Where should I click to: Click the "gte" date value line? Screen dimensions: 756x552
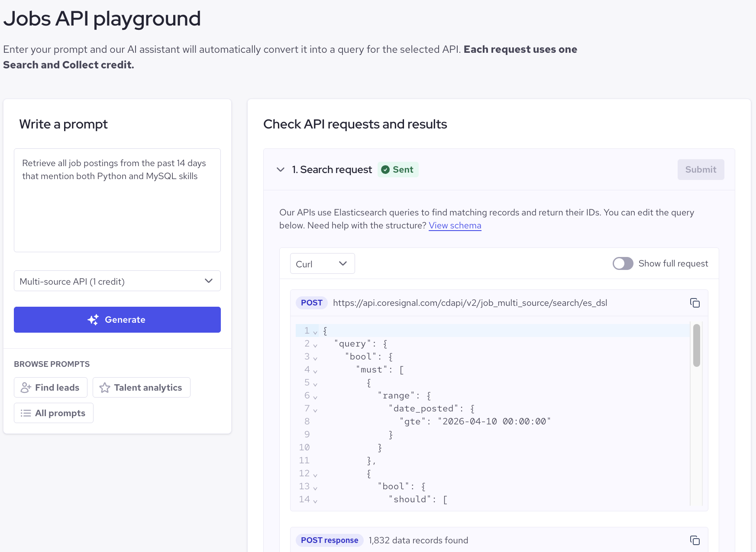pos(475,421)
